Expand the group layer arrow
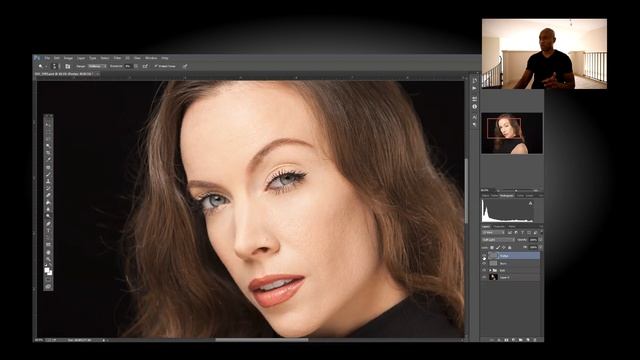Screen dimensions: 640x360 click(490, 270)
